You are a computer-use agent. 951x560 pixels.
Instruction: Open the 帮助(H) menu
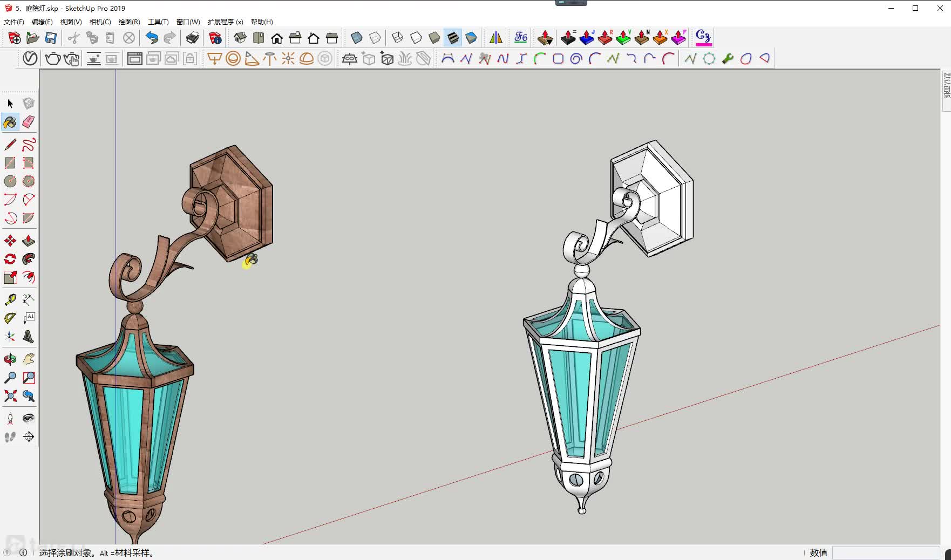tap(262, 22)
